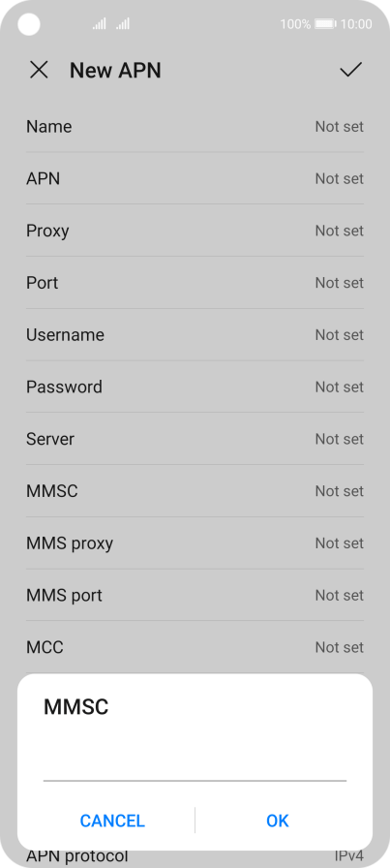Tap the battery icon in status bar
The height and width of the screenshot is (868, 390).
[325, 24]
